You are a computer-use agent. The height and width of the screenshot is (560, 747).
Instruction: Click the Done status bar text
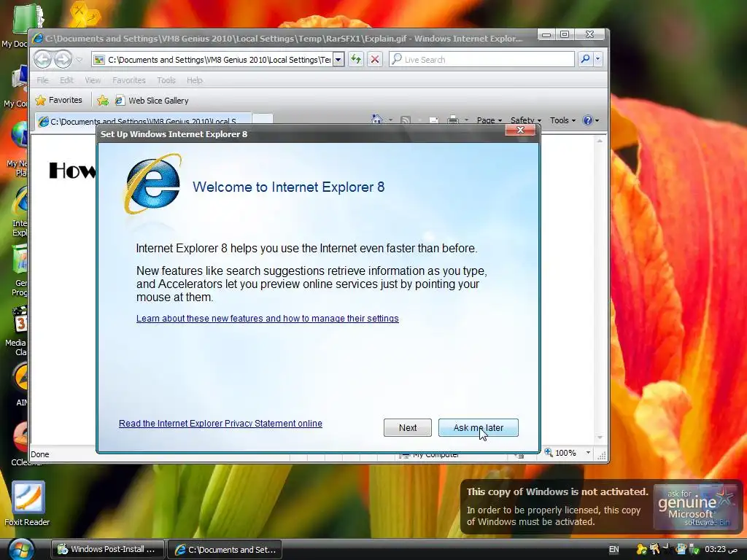click(x=40, y=454)
